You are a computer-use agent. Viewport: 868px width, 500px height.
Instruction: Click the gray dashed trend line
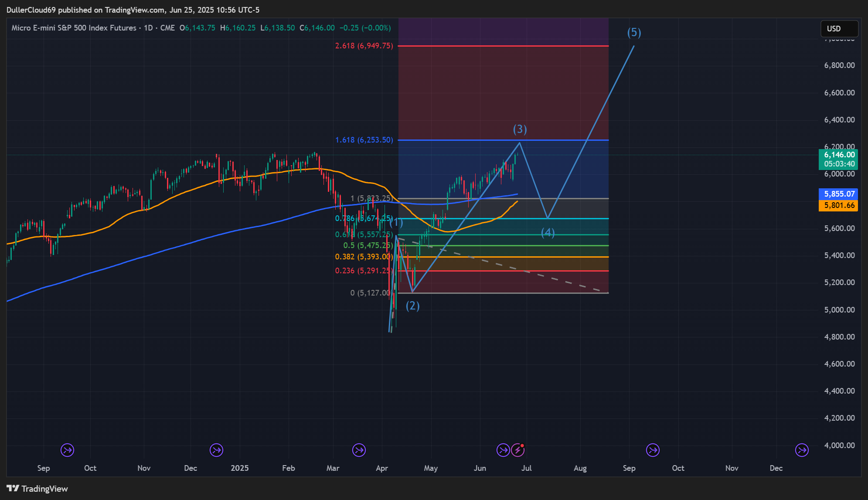pyautogui.click(x=503, y=265)
